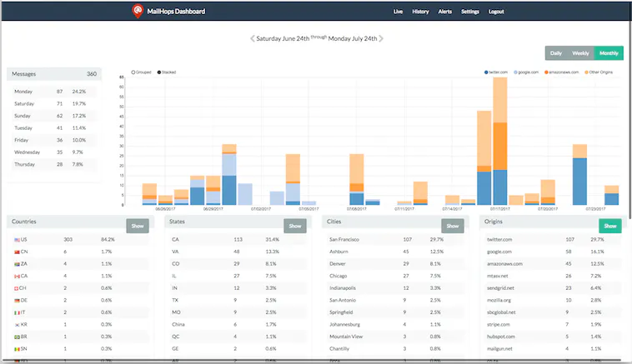The image size is (632, 364).
Task: Click the sendgrid.net origin row
Action: pyautogui.click(x=553, y=288)
